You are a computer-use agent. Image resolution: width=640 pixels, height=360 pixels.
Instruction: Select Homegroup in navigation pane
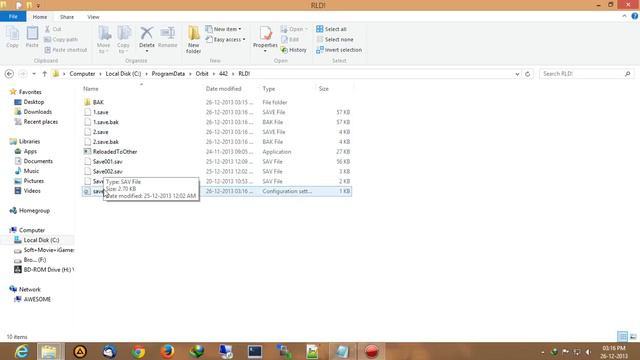tap(34, 211)
